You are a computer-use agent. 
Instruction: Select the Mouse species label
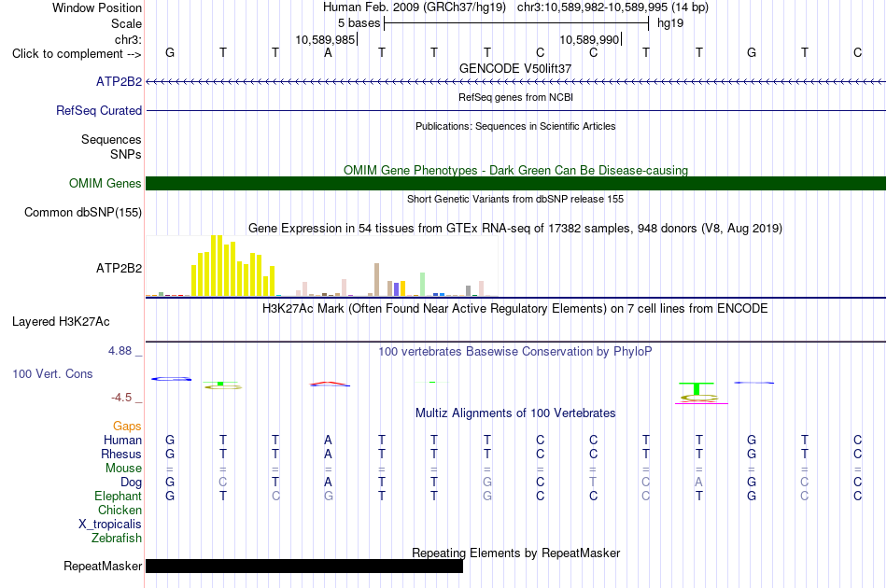(124, 469)
